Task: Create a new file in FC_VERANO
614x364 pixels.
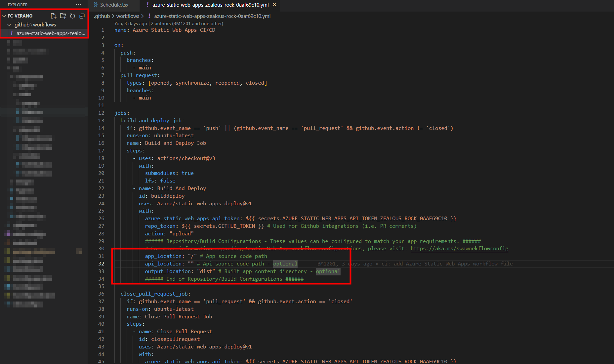Action: pyautogui.click(x=53, y=16)
